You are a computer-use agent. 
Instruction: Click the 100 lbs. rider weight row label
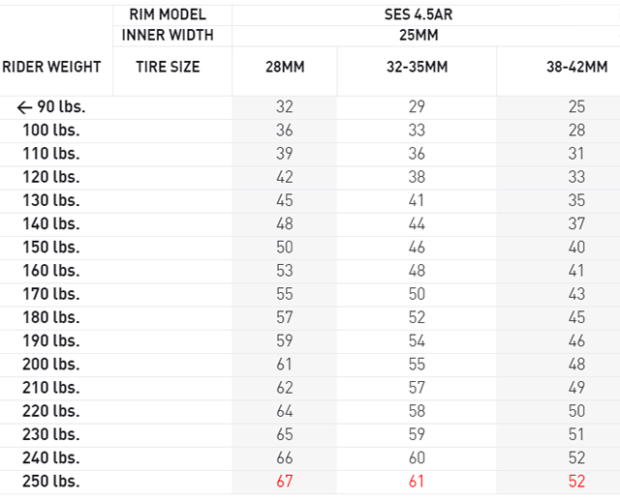click(x=52, y=130)
